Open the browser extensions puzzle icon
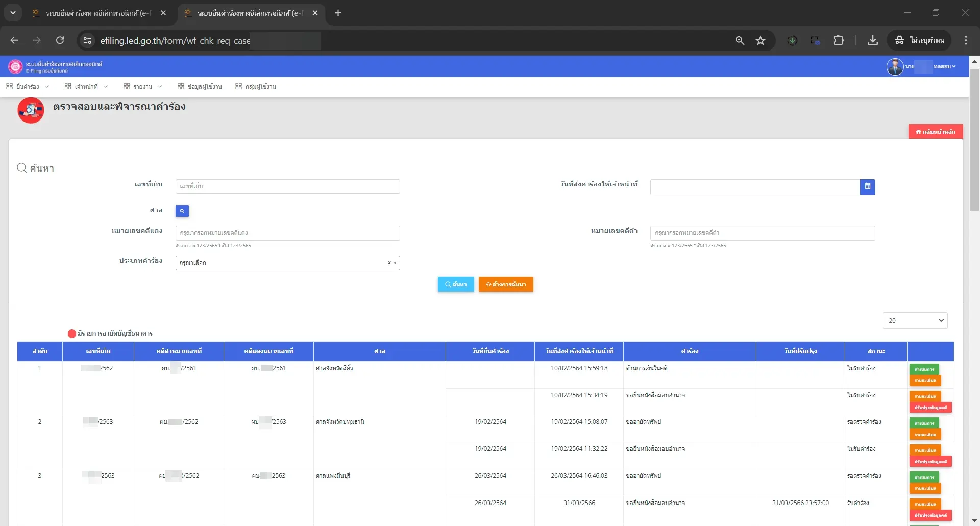This screenshot has width=980, height=526. point(839,40)
